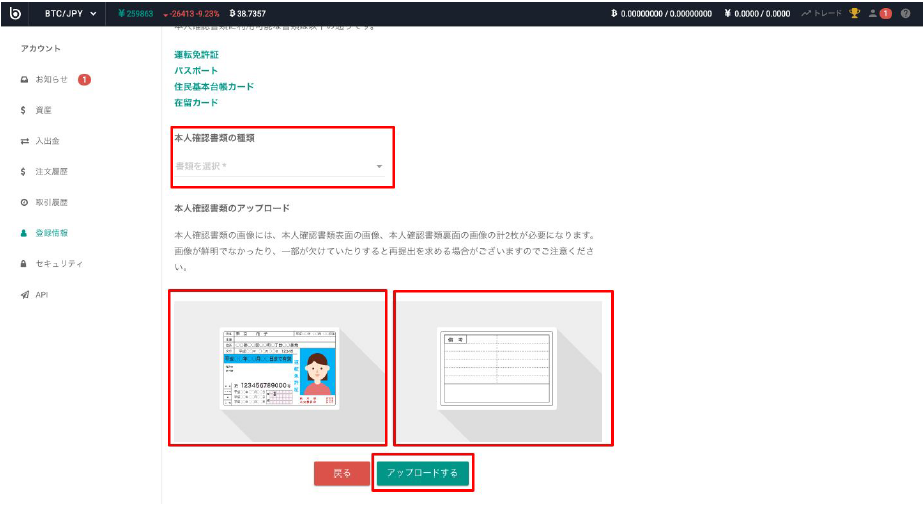Click the dollar icon beside 注文履歴

click(23, 171)
